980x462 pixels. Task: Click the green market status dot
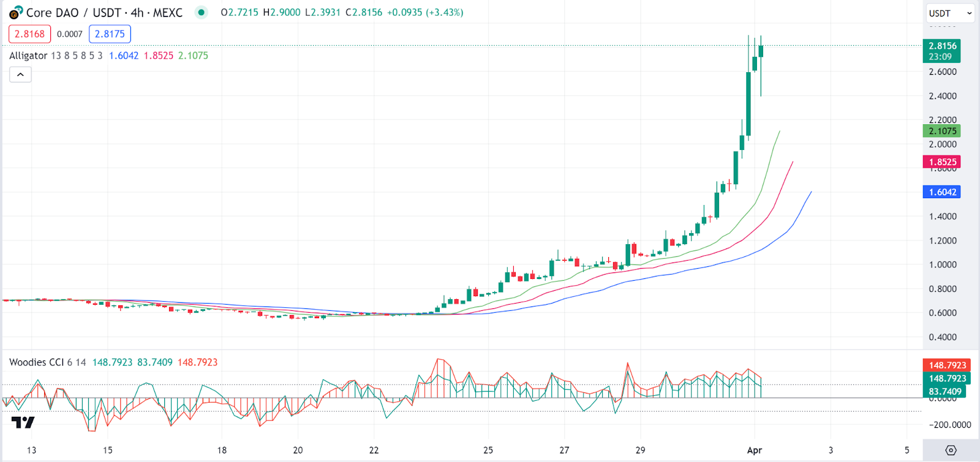[201, 12]
